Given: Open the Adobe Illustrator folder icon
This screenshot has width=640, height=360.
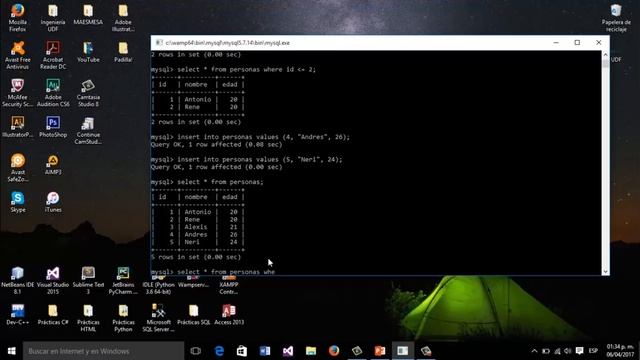Looking at the screenshot, I should (x=123, y=18).
